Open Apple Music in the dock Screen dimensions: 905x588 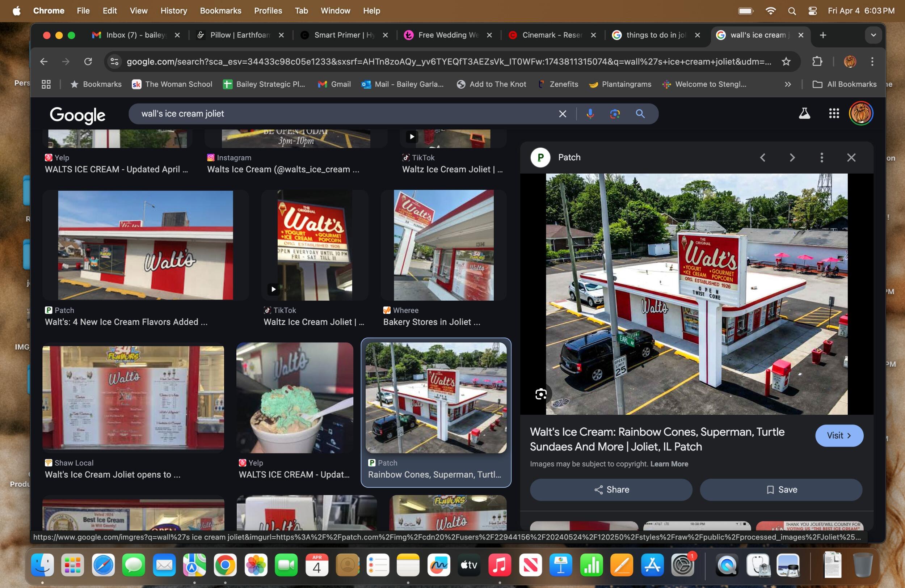pyautogui.click(x=500, y=565)
